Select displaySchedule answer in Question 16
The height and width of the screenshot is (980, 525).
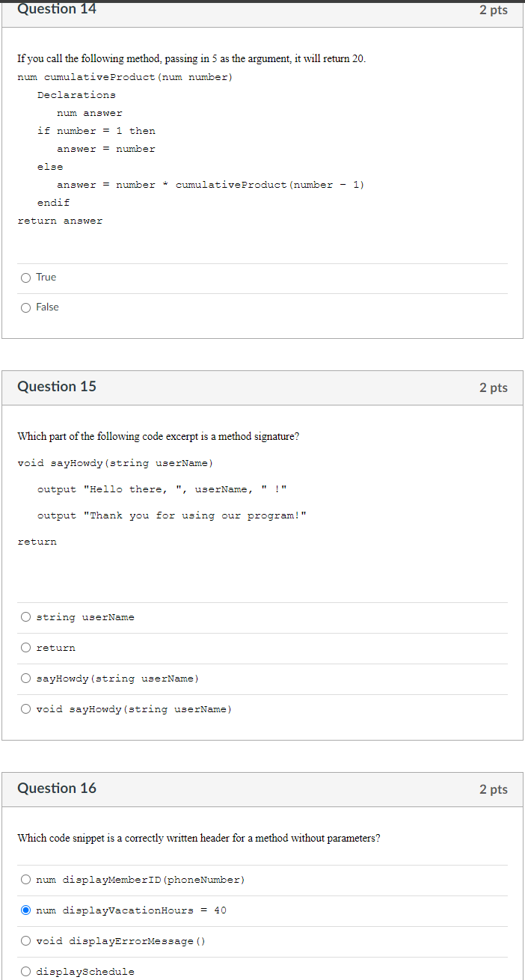click(x=25, y=971)
